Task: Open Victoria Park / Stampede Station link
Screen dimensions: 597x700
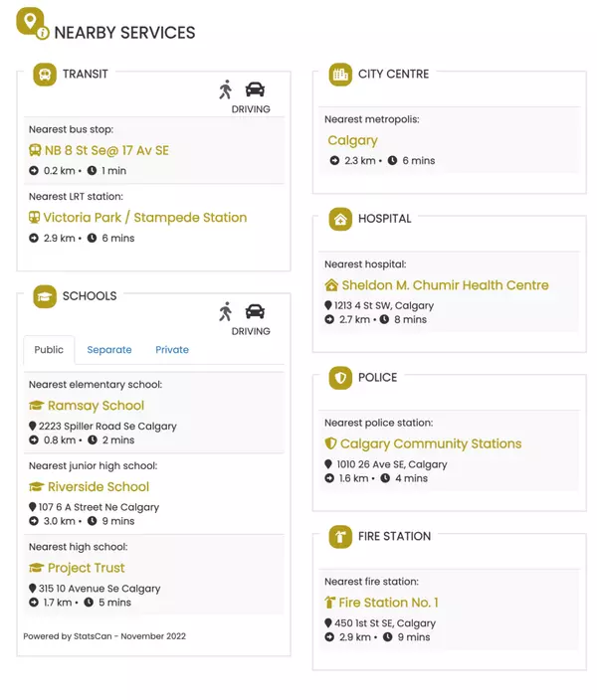Action: tap(145, 218)
